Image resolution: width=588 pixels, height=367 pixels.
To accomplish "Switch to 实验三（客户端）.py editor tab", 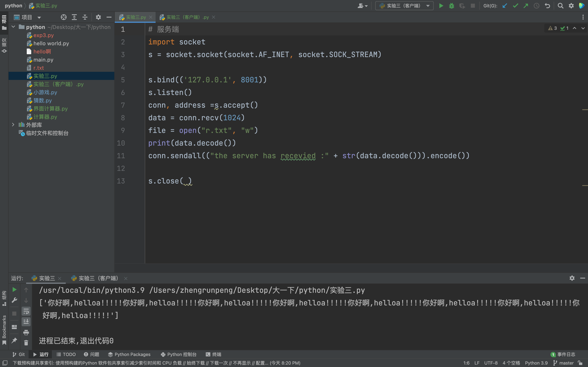I will [x=187, y=17].
